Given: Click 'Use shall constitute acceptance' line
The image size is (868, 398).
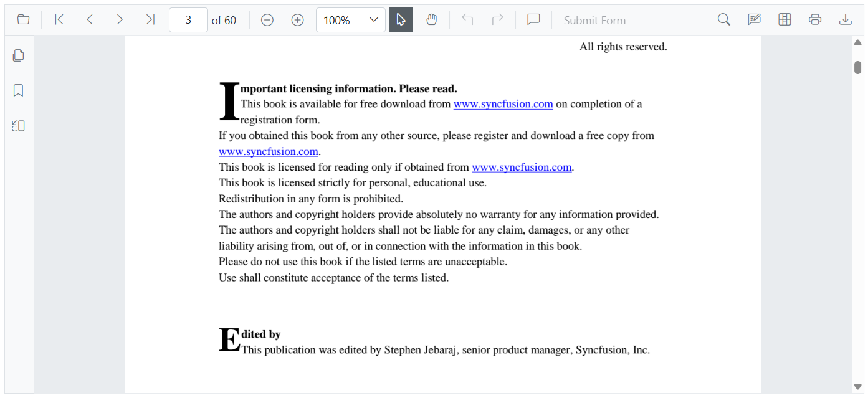Looking at the screenshot, I should (x=333, y=278).
